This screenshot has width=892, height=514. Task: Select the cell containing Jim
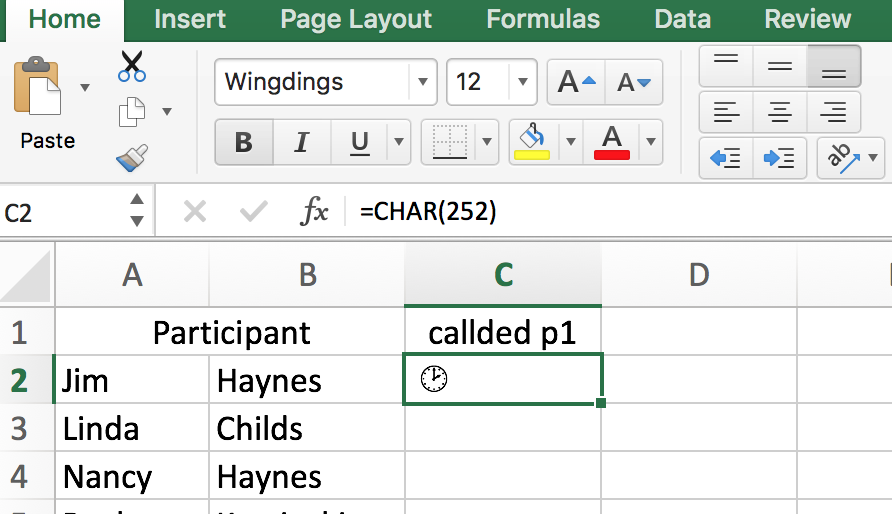132,380
